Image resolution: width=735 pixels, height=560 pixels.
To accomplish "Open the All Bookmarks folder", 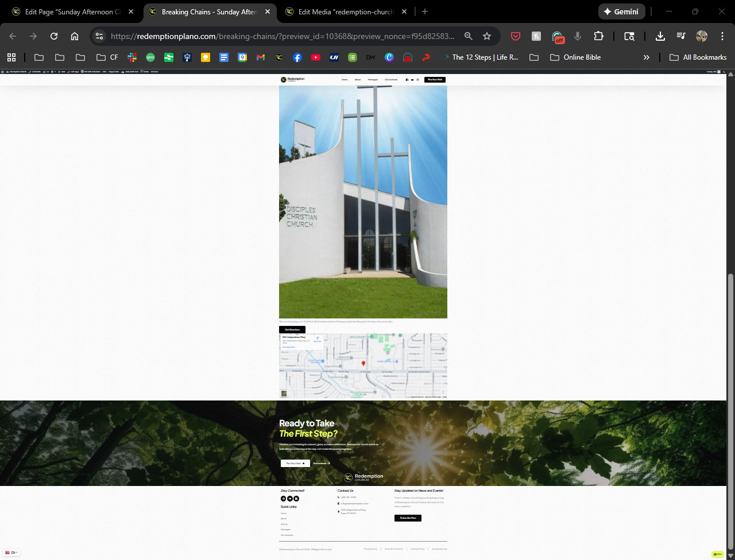I will point(698,57).
